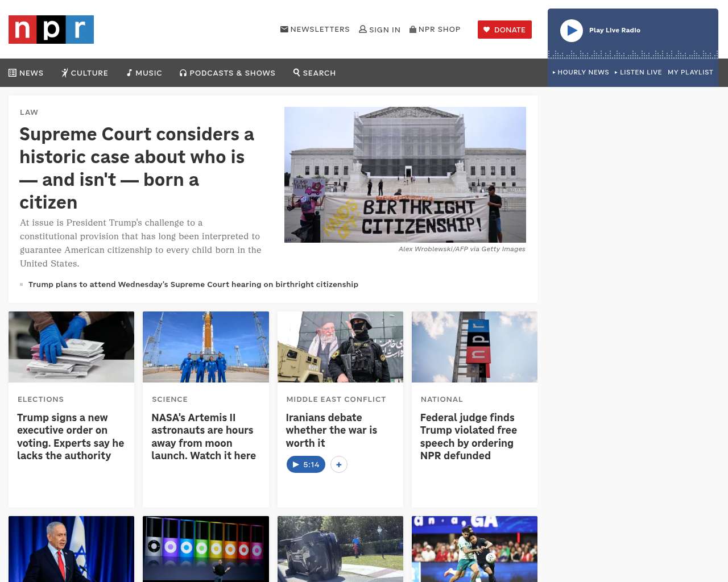This screenshot has width=728, height=582.
Task: Expand the News menu
Action: coord(26,73)
